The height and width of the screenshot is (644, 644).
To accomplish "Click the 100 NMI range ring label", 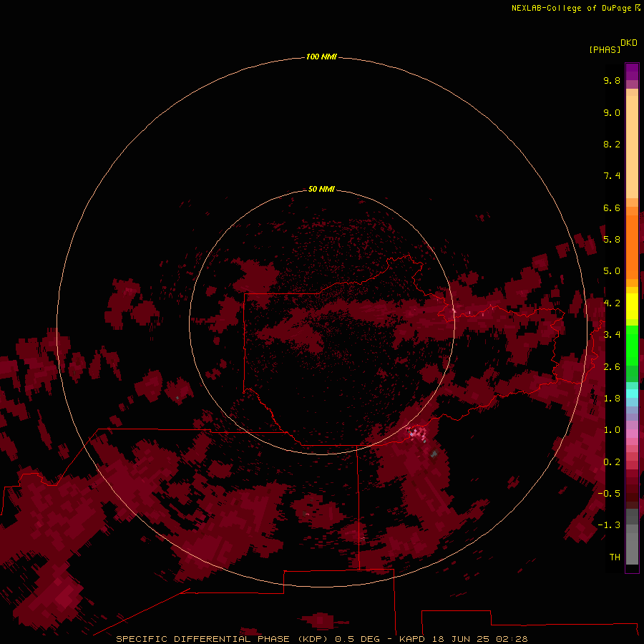I will click(x=321, y=57).
